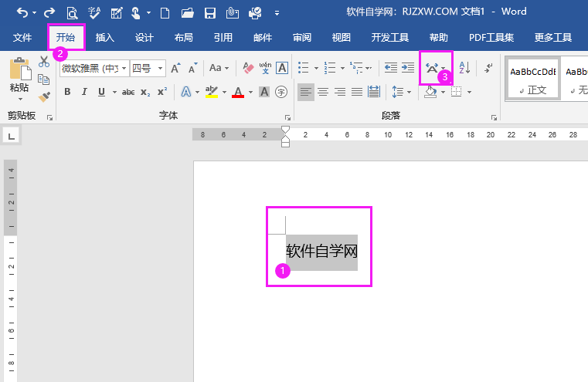The height and width of the screenshot is (382, 588).
Task: Click the Open folder icon
Action: click(187, 13)
